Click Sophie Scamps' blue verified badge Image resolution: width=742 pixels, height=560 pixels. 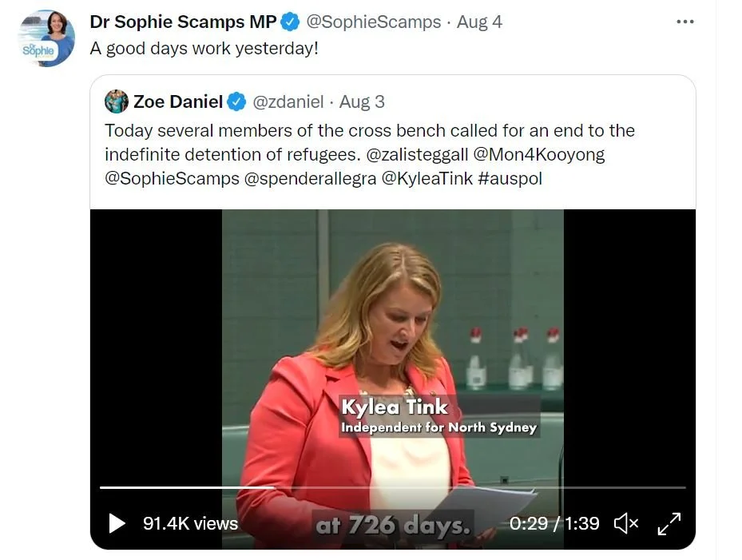290,22
